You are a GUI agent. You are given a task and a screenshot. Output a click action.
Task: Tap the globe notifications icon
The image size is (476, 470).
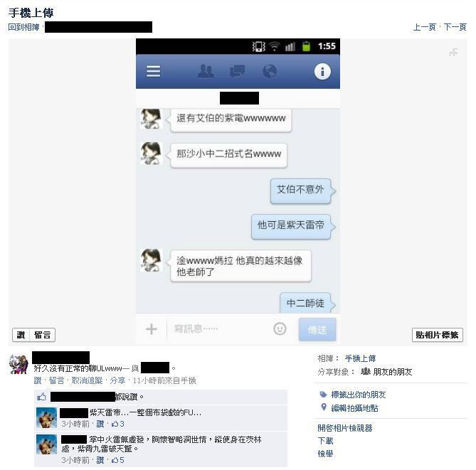(x=270, y=72)
